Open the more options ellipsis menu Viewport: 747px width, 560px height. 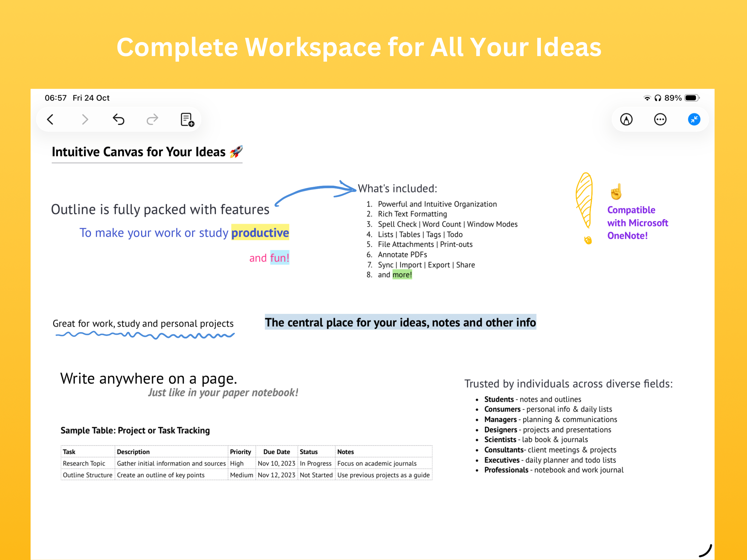pyautogui.click(x=660, y=119)
